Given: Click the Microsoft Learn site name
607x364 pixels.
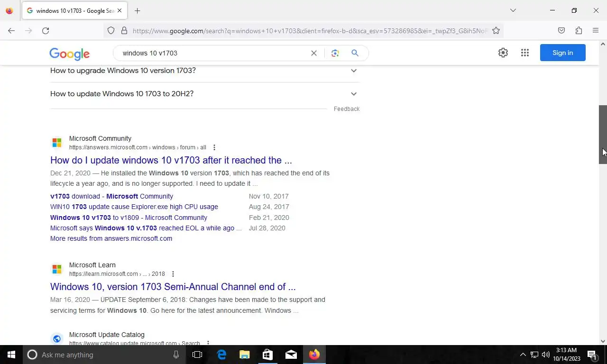Looking at the screenshot, I should point(92,265).
